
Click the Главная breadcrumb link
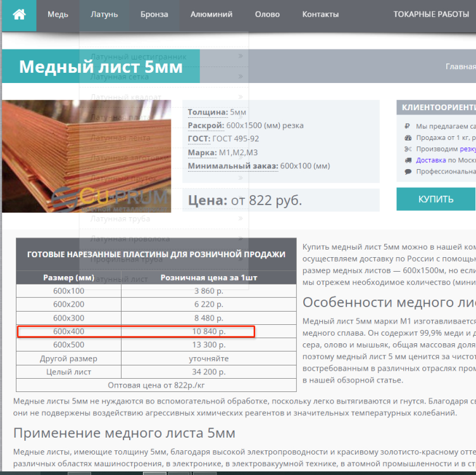(x=460, y=66)
